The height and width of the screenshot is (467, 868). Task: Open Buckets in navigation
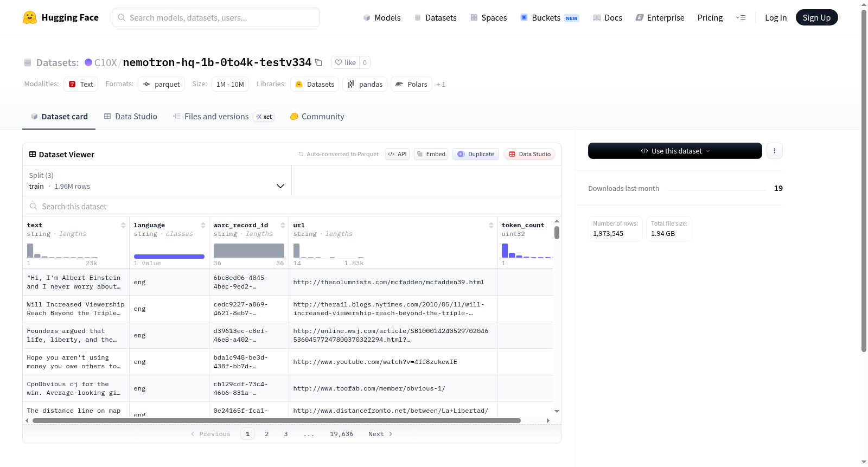tap(550, 17)
